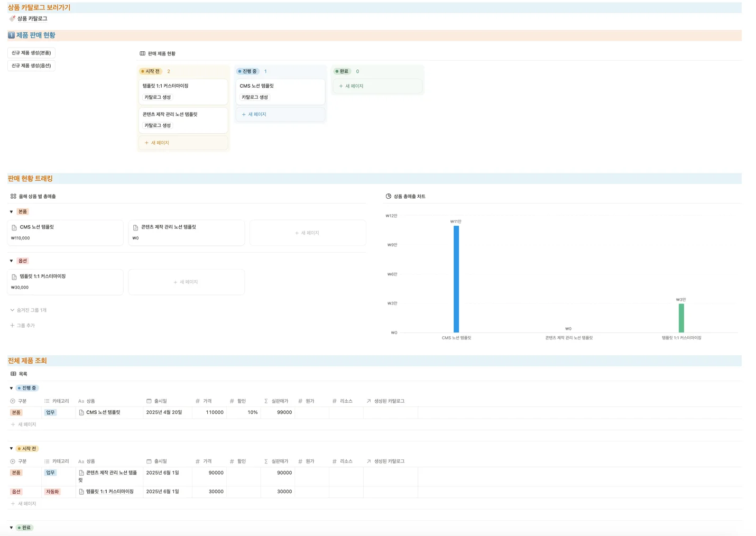Click status icon of 구분 header in 진행 중 group
Image resolution: width=756 pixels, height=536 pixels.
(13, 401)
